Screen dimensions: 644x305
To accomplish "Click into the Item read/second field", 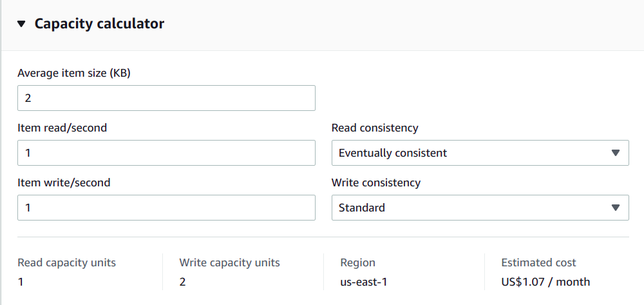I will [x=166, y=153].
